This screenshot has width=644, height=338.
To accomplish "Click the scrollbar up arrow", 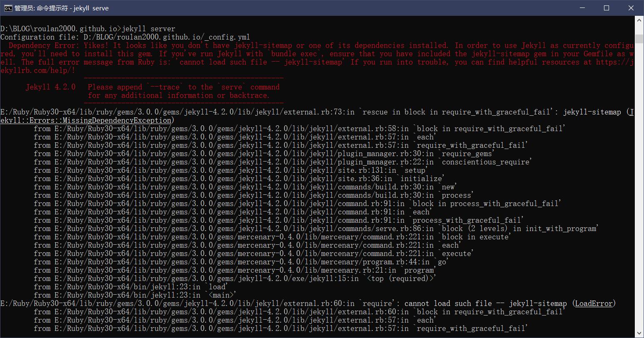I will coord(639,20).
